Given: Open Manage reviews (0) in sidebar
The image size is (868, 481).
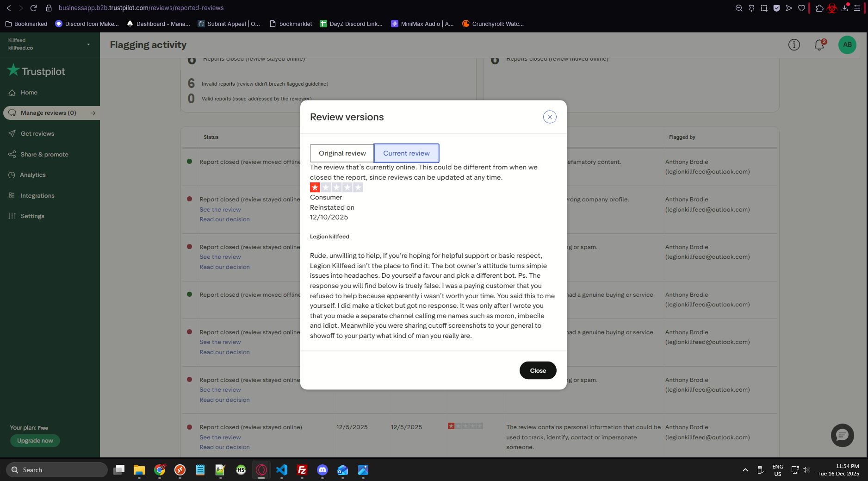Looking at the screenshot, I should click(48, 113).
